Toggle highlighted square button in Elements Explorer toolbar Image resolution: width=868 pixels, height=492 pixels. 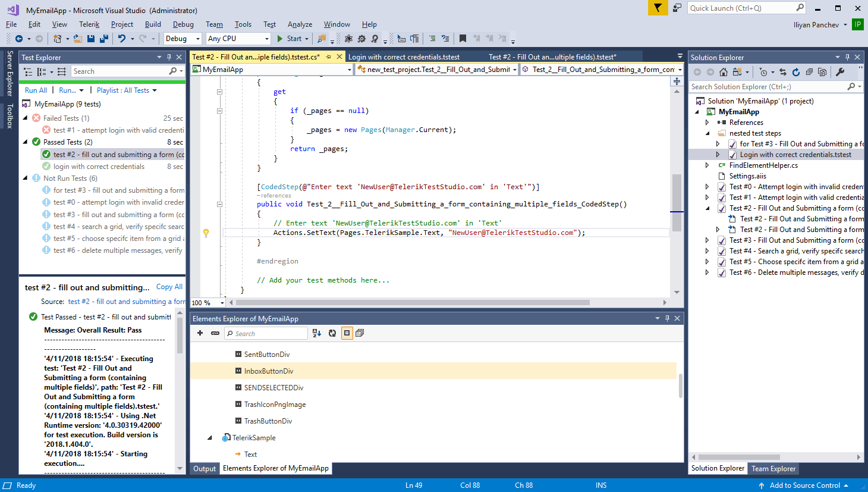tap(347, 333)
